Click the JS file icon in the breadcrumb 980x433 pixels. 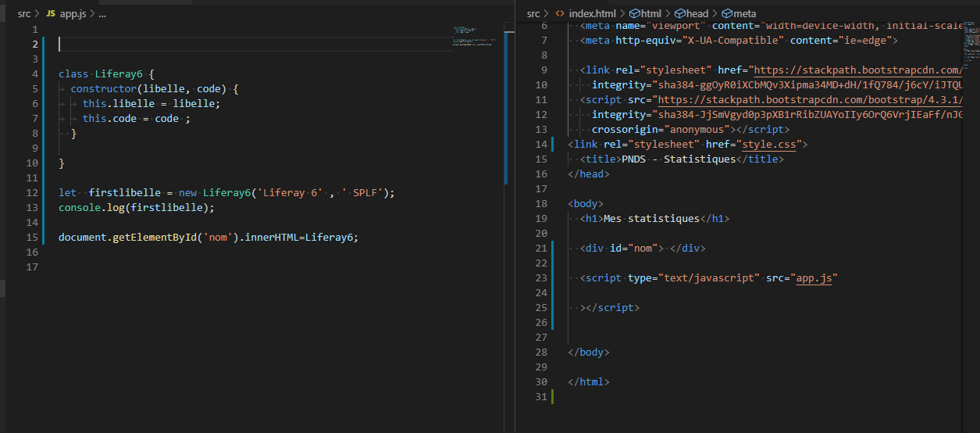coord(51,14)
